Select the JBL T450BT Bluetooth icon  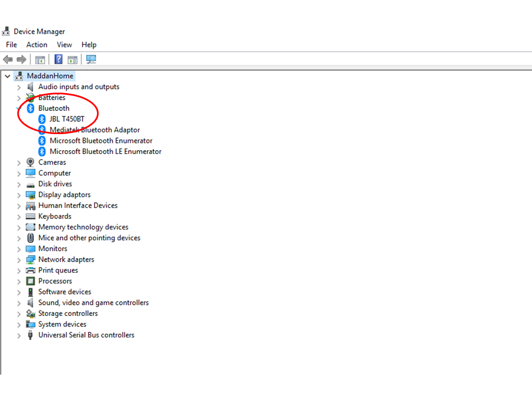tap(42, 119)
